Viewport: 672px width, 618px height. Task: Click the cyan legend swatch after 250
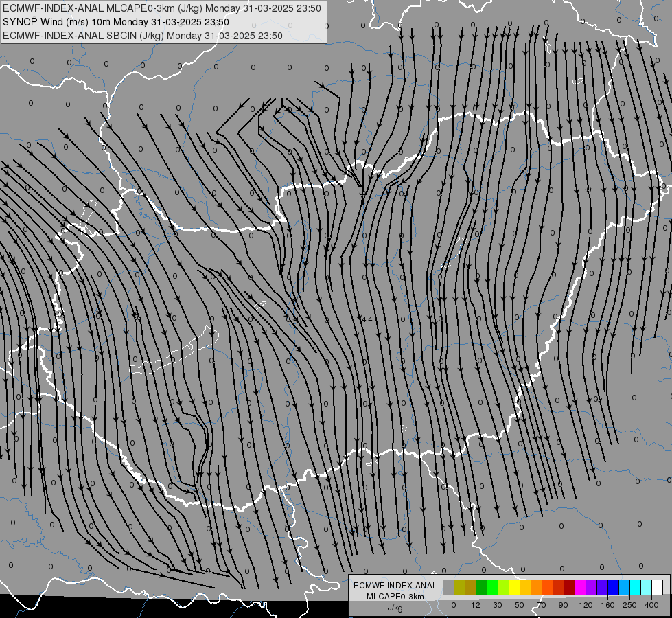(x=635, y=588)
